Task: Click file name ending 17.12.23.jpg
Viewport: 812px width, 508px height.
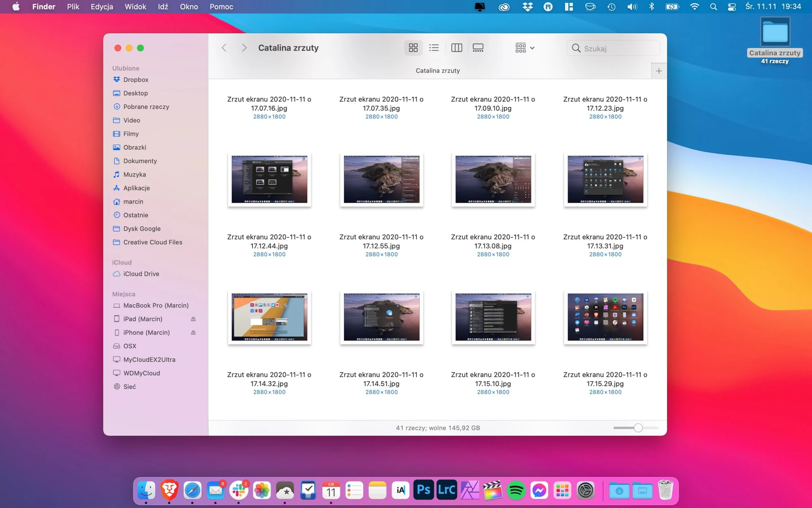Action: coord(605,104)
